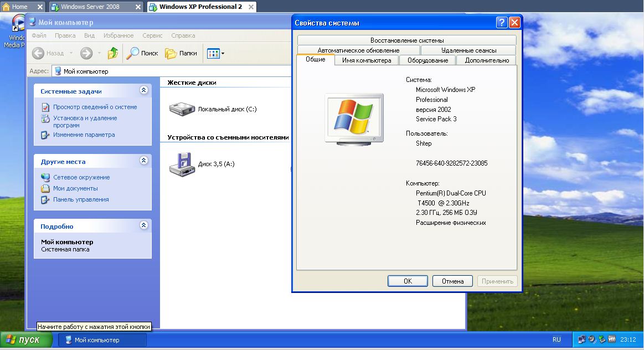Viewport: 644px width, 350px height.
Task: Open Просмотр сведений о системе link
Action: click(x=95, y=107)
